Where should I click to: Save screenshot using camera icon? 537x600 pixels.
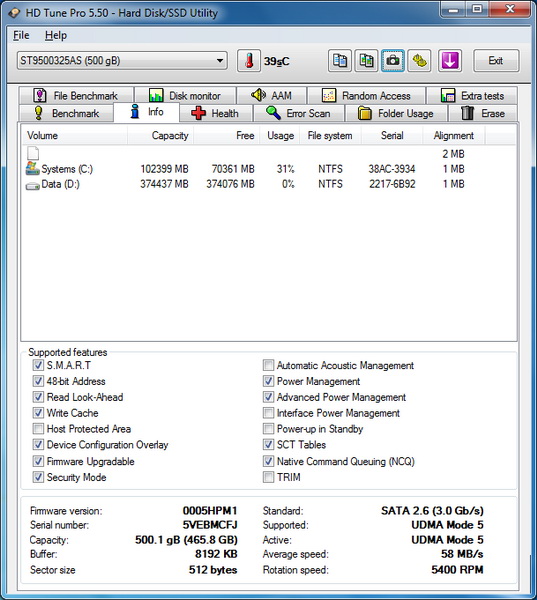pyautogui.click(x=393, y=60)
